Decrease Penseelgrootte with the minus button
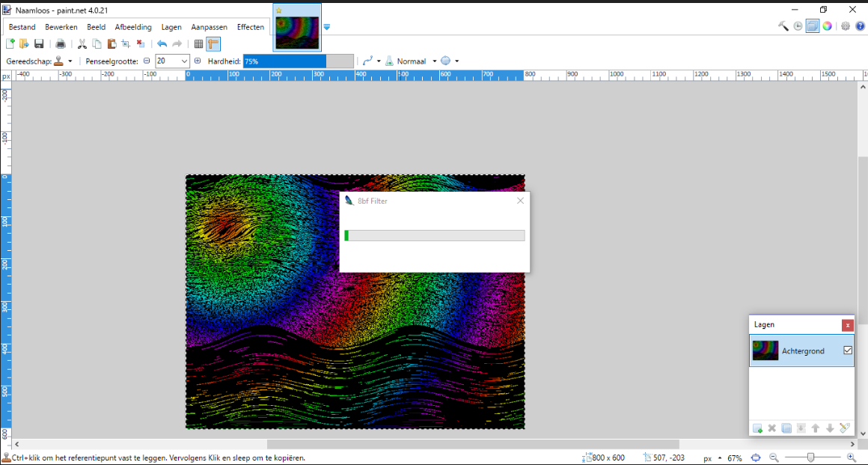 [x=147, y=61]
